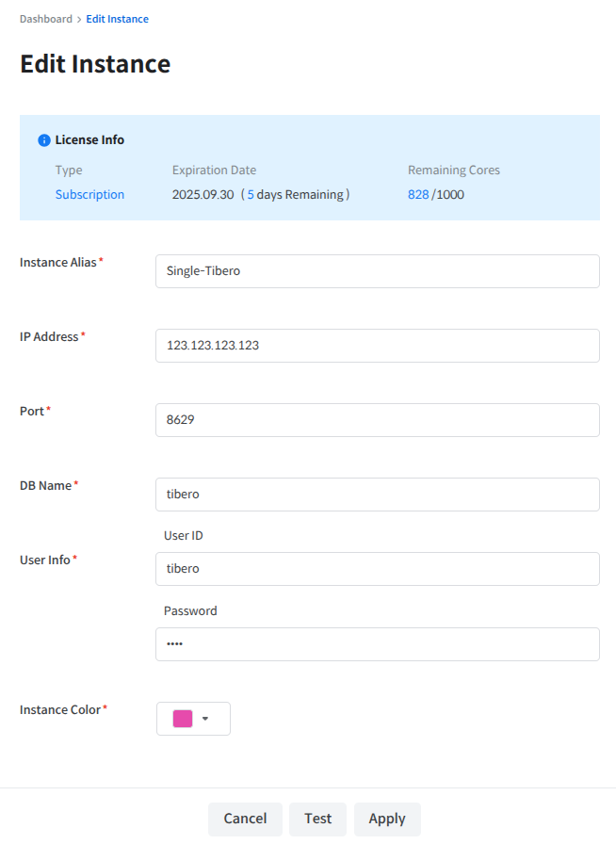616x844 pixels.
Task: Click the License Info information icon
Action: [x=43, y=140]
